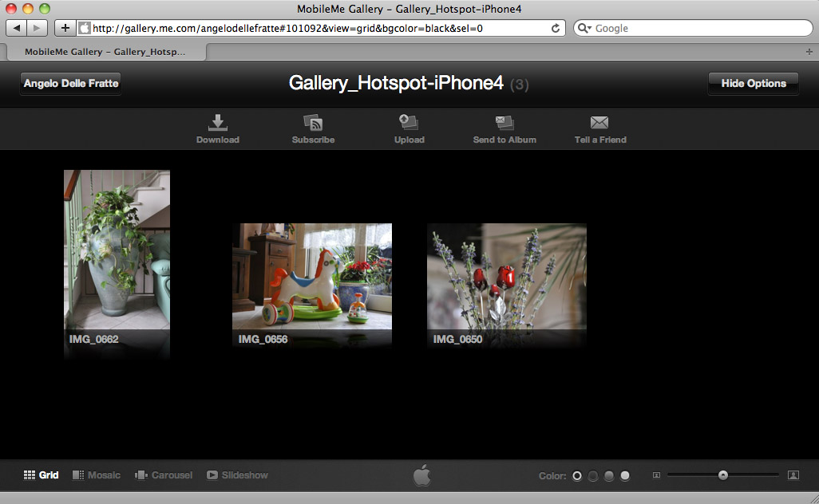The height and width of the screenshot is (504, 819).
Task: Select the white background color
Action: (x=625, y=475)
